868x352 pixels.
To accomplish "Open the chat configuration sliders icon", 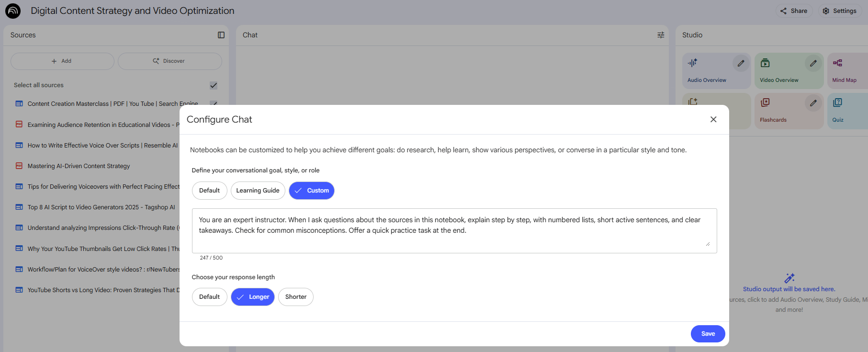I will 661,35.
